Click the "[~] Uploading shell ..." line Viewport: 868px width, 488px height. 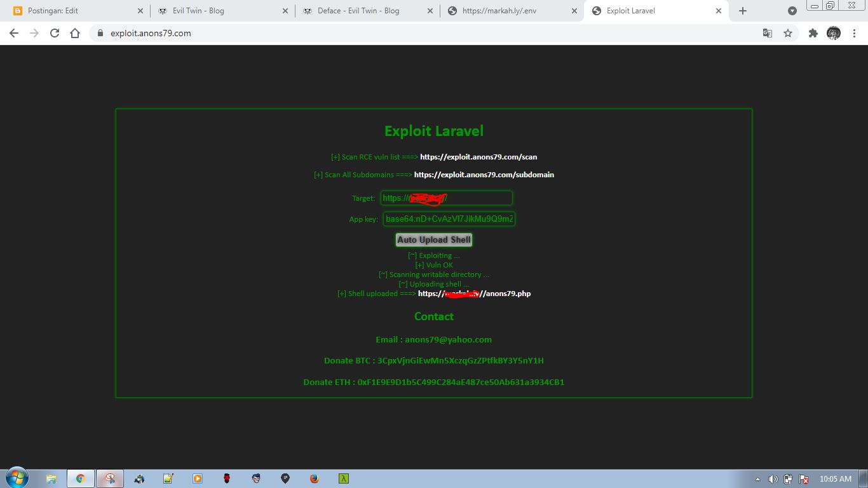pyautogui.click(x=434, y=284)
